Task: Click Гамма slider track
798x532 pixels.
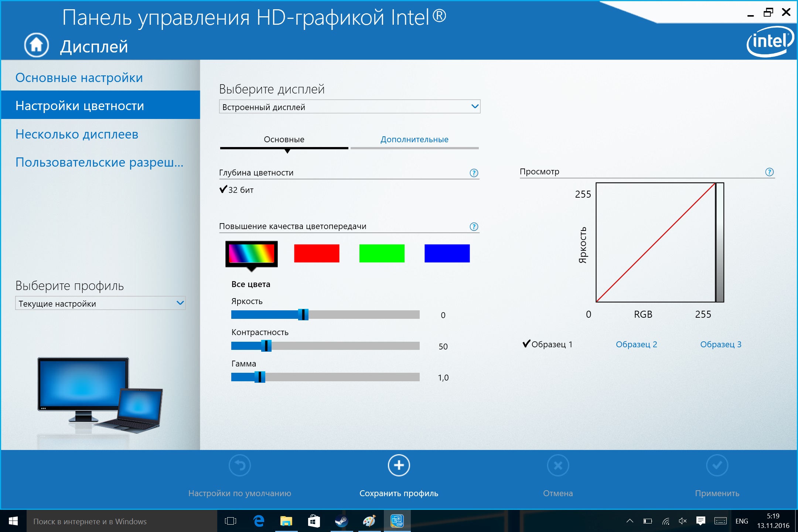Action: point(325,377)
